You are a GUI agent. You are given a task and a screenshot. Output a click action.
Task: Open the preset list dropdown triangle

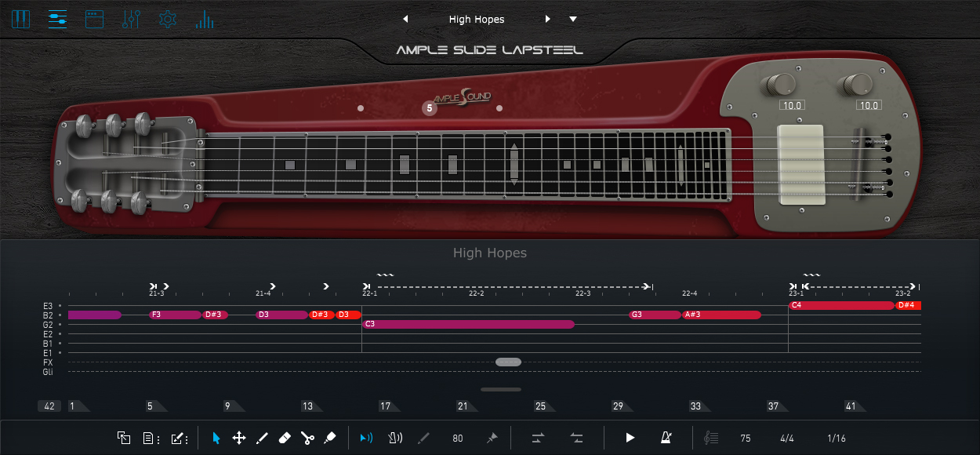573,19
